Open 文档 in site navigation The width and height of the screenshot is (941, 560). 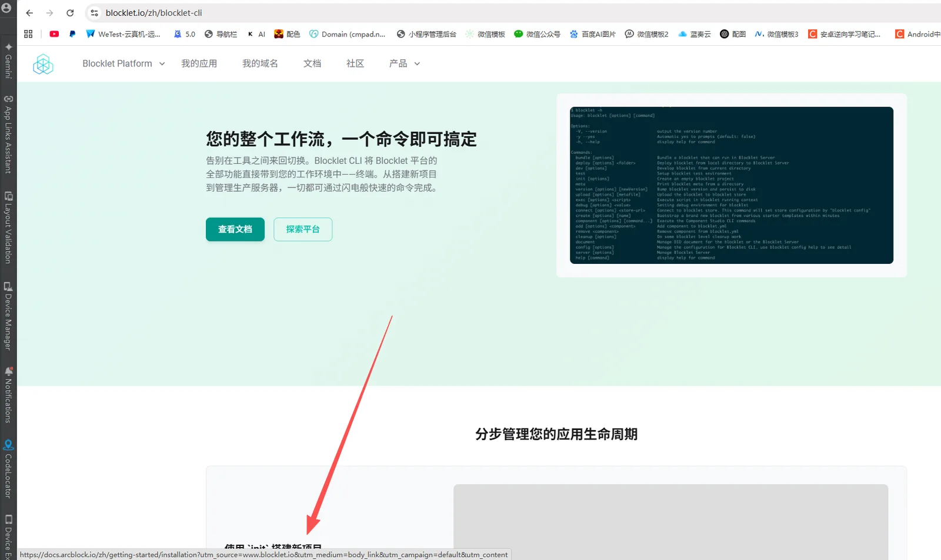click(312, 63)
